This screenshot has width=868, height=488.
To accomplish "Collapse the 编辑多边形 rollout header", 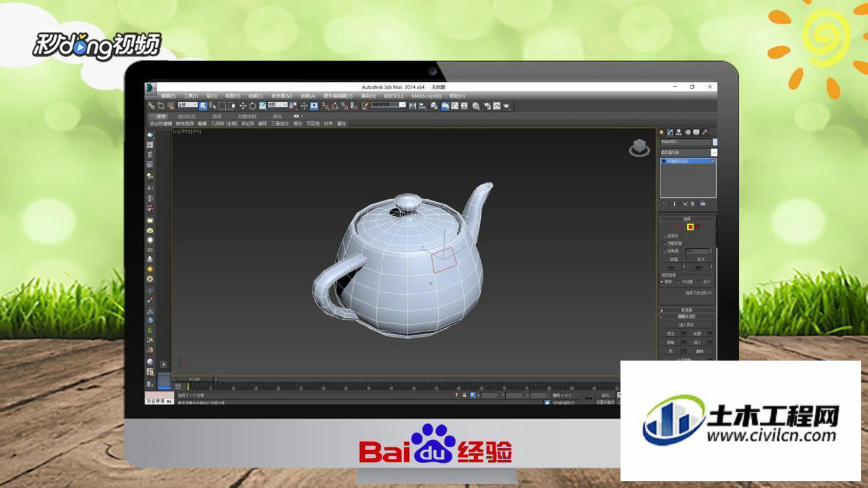I will (x=687, y=317).
